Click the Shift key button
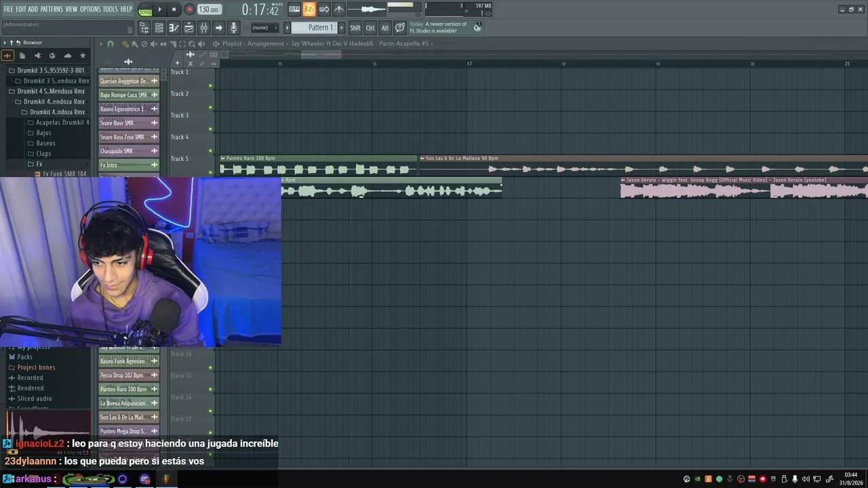This screenshot has height=488, width=868. [x=355, y=28]
